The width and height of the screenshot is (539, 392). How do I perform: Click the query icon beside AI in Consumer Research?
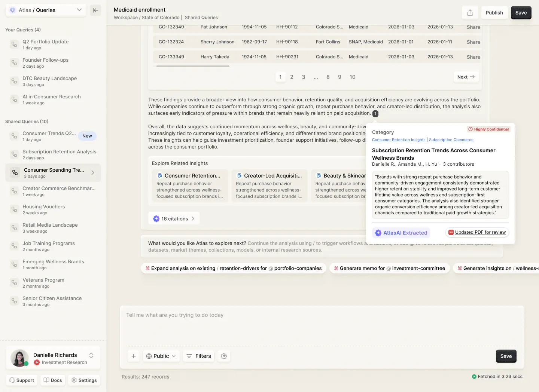[x=14, y=99]
